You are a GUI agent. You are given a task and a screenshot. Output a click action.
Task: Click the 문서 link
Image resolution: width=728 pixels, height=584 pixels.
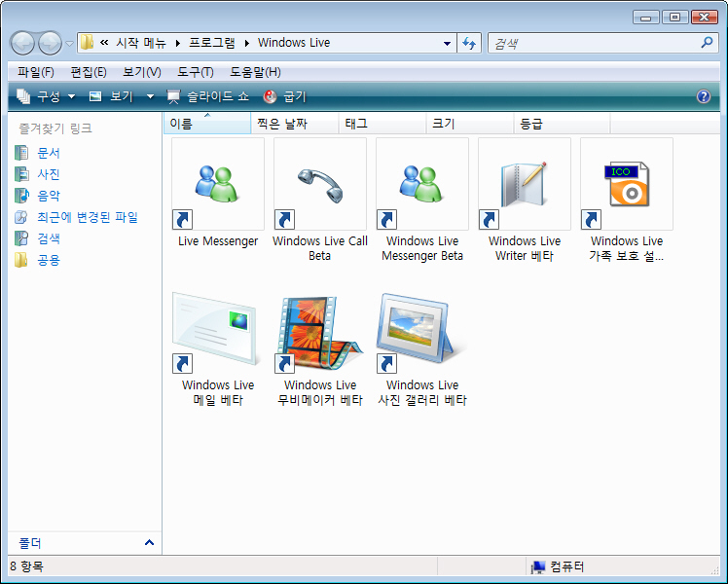49,153
